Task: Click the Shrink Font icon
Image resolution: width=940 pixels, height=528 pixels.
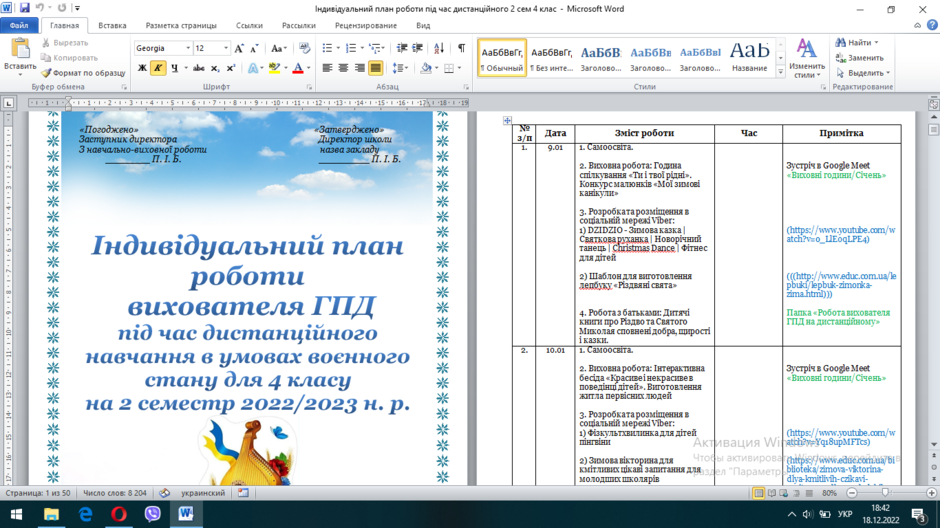Action: pos(254,49)
